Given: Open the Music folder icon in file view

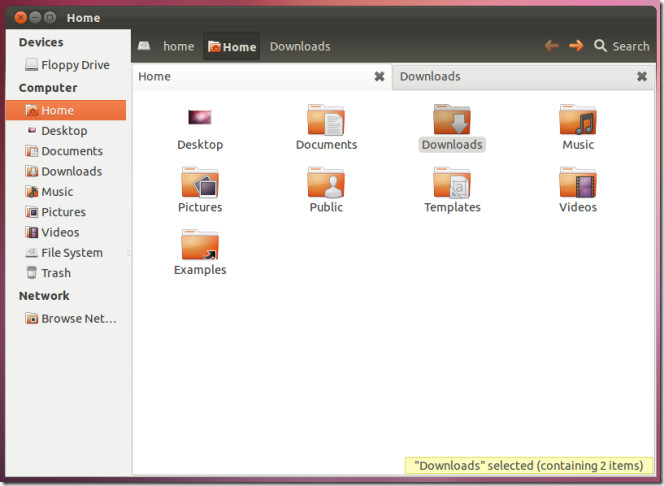Looking at the screenshot, I should (578, 120).
